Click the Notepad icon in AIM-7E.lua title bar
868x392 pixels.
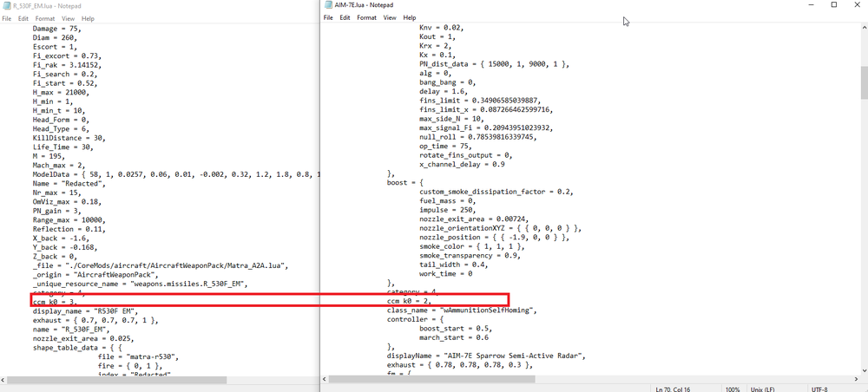(328, 5)
